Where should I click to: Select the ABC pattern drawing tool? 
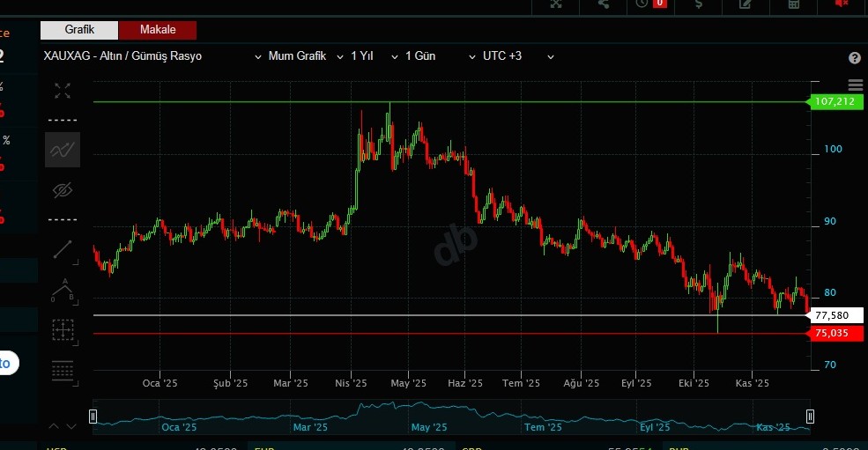(63, 290)
